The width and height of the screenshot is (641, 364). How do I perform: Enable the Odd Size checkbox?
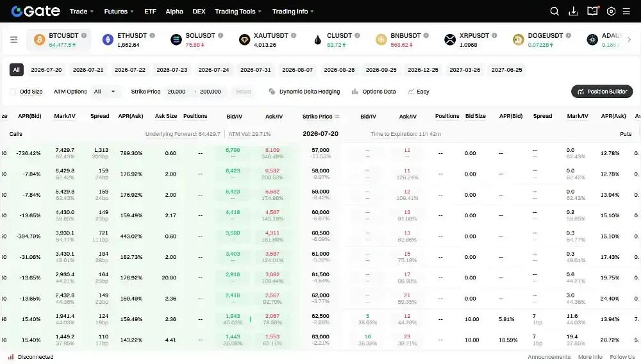(x=13, y=92)
